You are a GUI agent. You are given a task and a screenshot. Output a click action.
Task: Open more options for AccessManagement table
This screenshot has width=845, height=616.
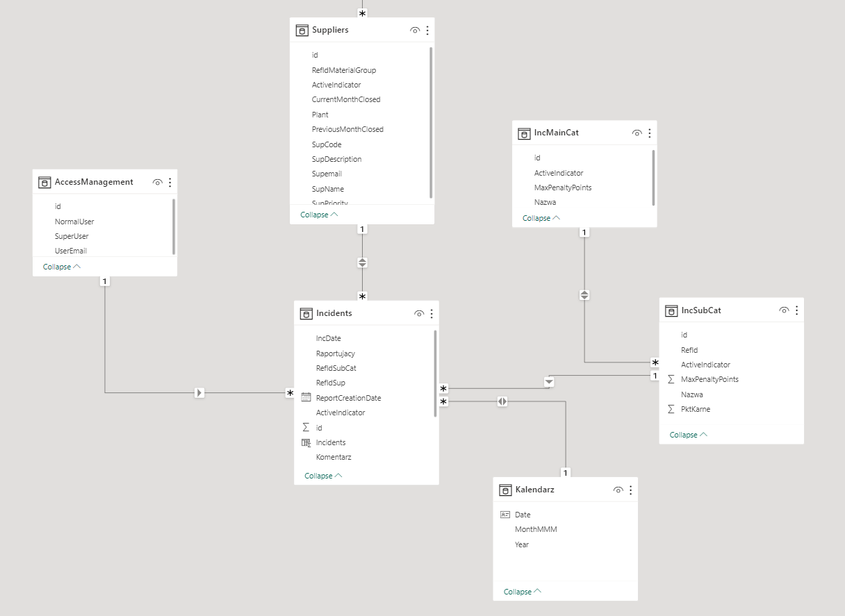tap(170, 183)
